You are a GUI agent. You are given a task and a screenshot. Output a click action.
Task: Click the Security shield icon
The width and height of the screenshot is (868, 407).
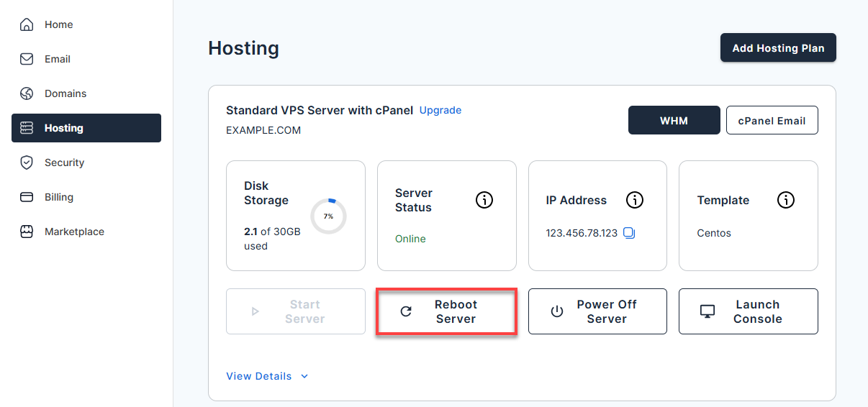point(27,163)
